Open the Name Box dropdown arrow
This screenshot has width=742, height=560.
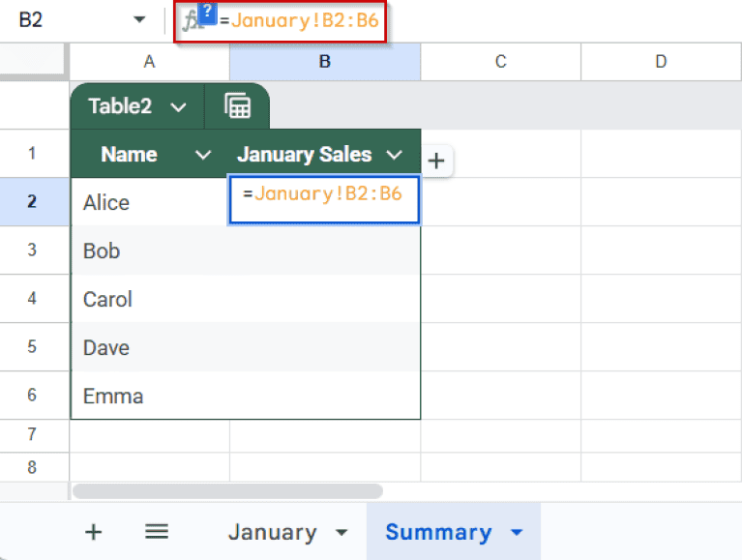pyautogui.click(x=139, y=20)
